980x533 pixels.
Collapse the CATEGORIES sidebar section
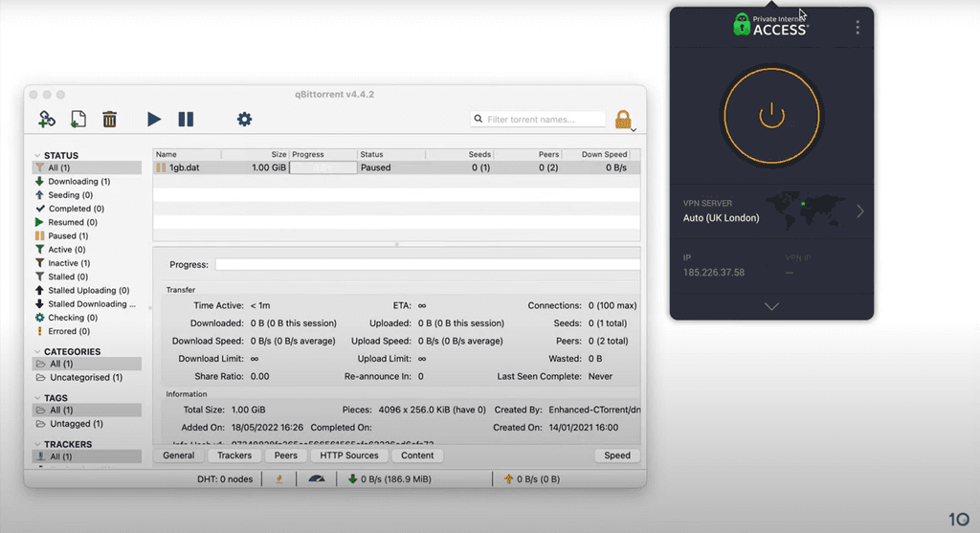tap(37, 352)
